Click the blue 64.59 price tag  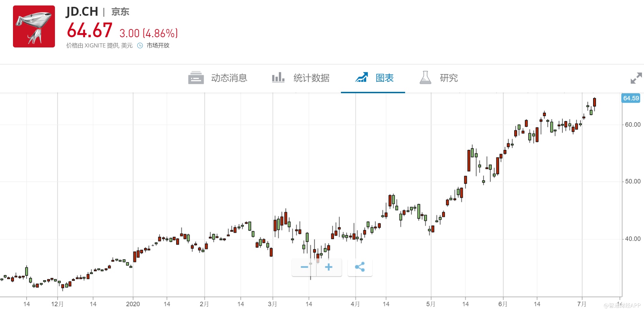631,98
